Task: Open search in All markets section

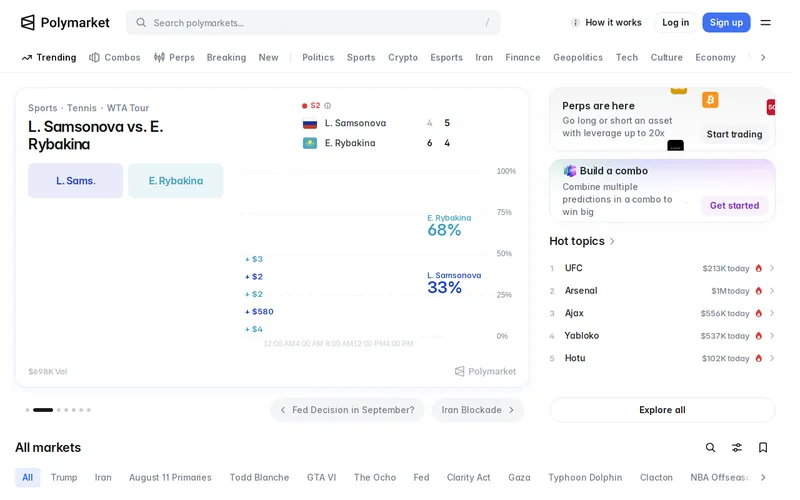Action: [710, 447]
